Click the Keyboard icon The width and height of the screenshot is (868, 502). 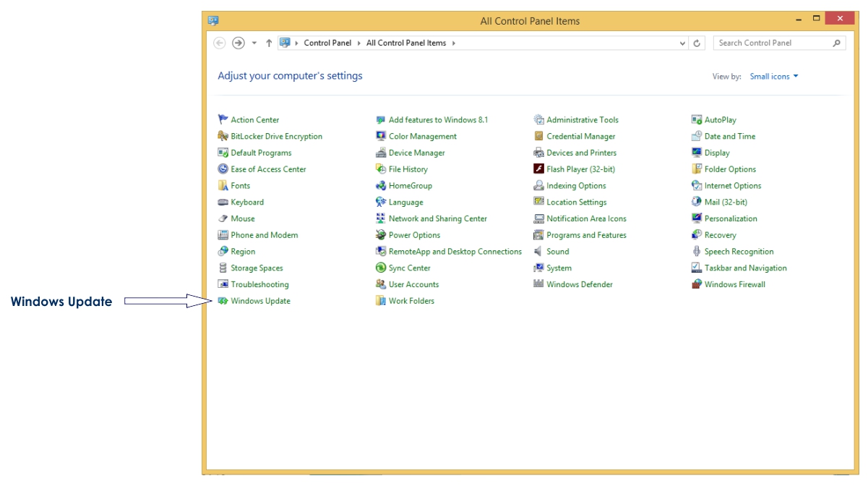pyautogui.click(x=223, y=203)
